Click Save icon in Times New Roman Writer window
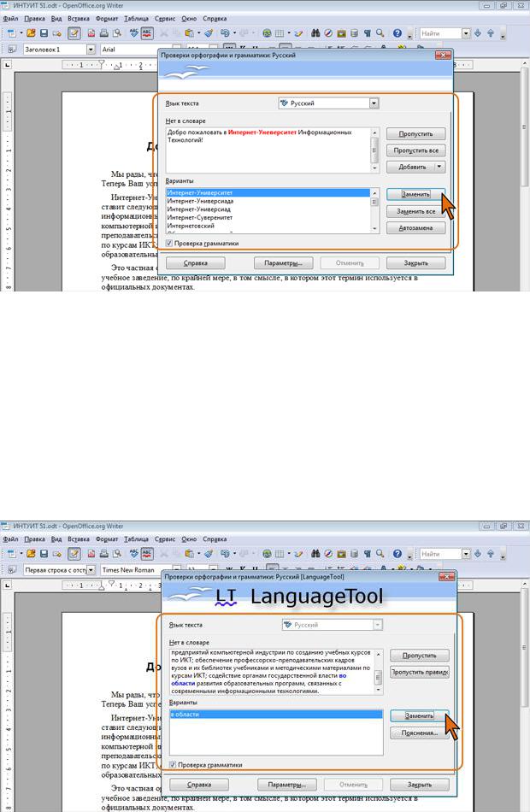 [x=44, y=554]
